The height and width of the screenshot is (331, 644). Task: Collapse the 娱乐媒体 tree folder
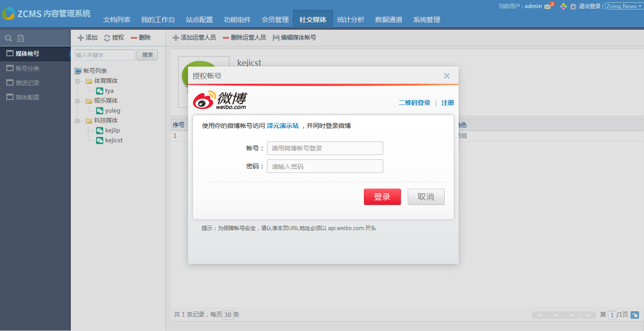[x=78, y=101]
